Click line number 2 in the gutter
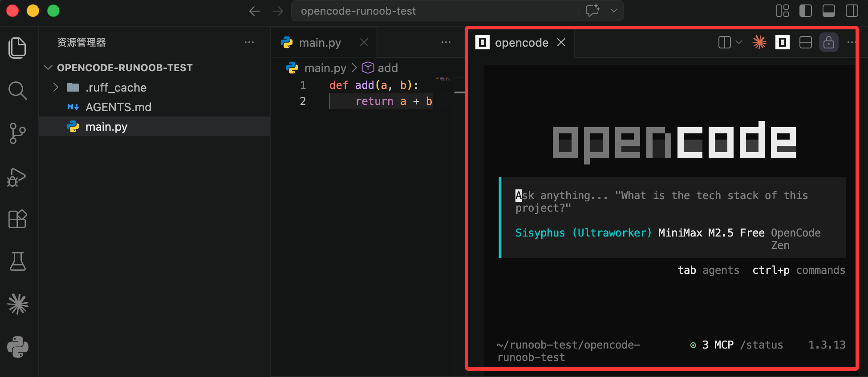Viewport: 868px width, 377px height. pyautogui.click(x=303, y=101)
